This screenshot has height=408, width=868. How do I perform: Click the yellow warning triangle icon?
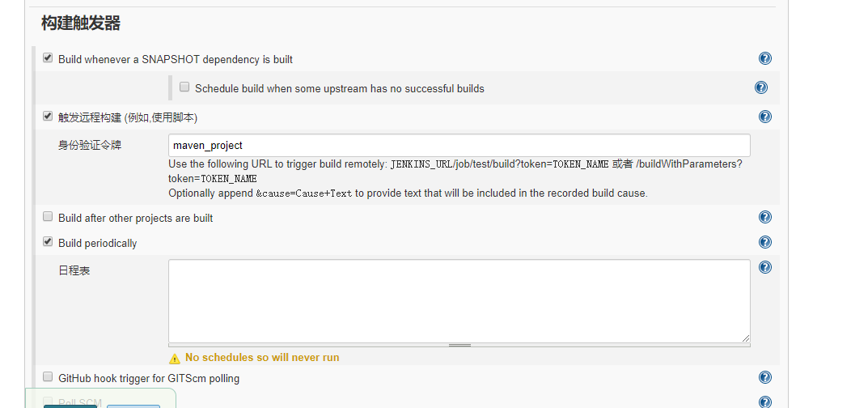[x=175, y=358]
